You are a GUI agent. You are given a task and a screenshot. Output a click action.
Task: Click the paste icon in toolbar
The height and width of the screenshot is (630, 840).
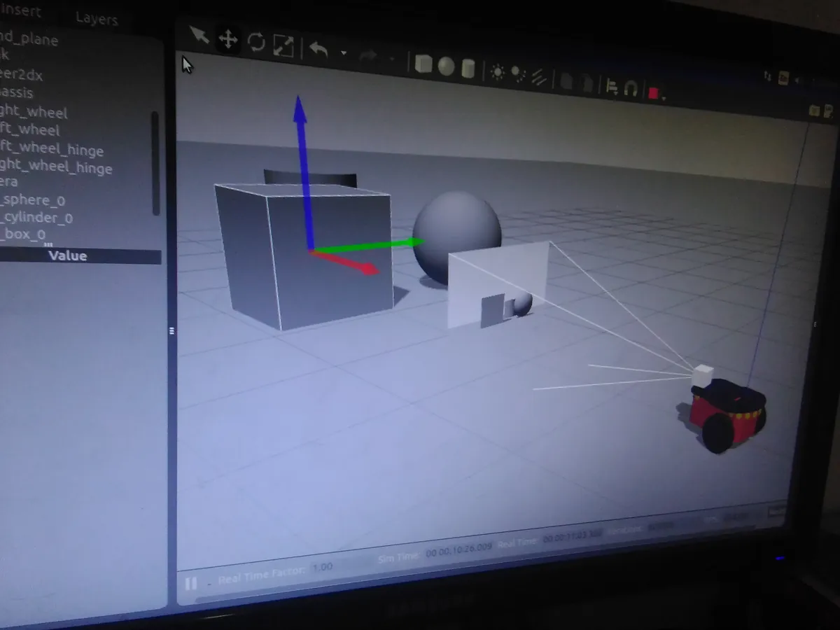click(x=588, y=84)
